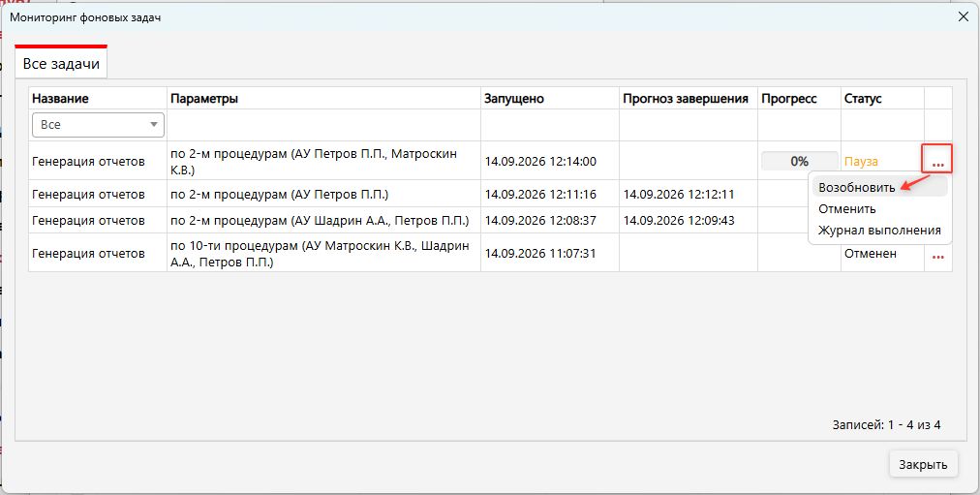
Task: Select the forecast time 14.09.2026 12:09:43
Action: [679, 221]
